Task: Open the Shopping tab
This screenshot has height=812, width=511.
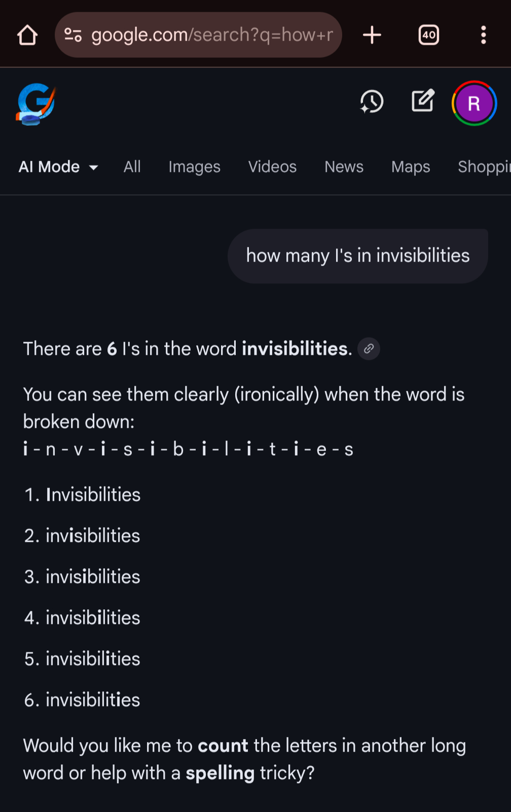Action: coord(484,167)
